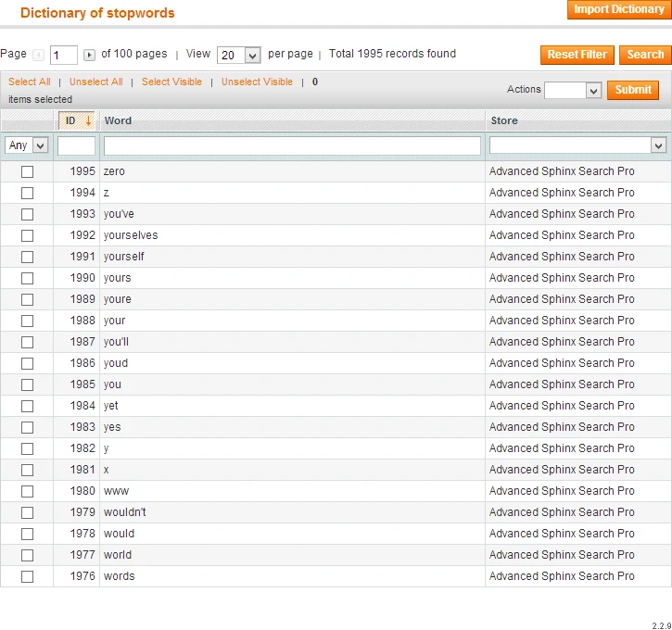Expand the Actions dropdown
The image size is (672, 630).
pyautogui.click(x=573, y=90)
